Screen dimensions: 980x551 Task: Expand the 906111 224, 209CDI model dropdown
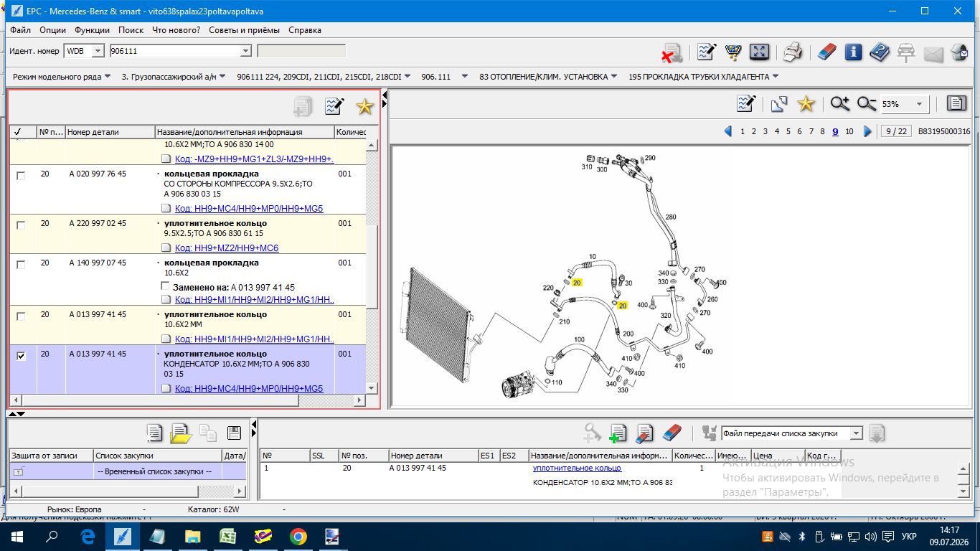pos(407,77)
